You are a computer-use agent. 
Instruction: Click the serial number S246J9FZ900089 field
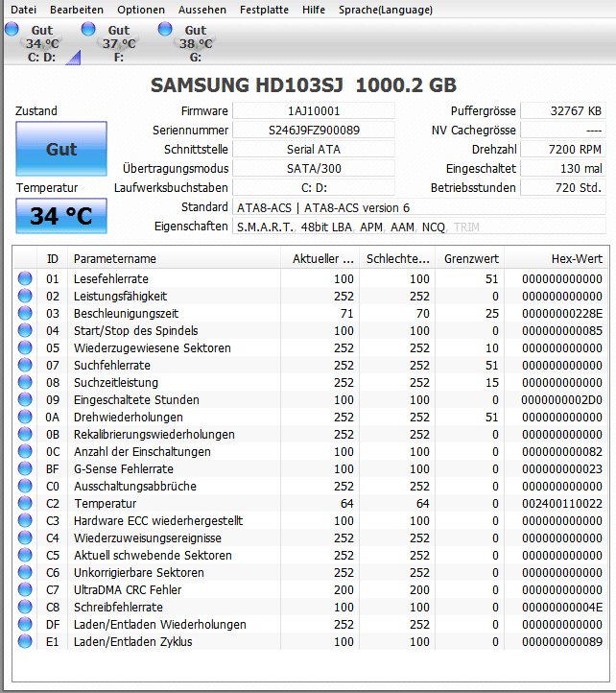click(314, 130)
